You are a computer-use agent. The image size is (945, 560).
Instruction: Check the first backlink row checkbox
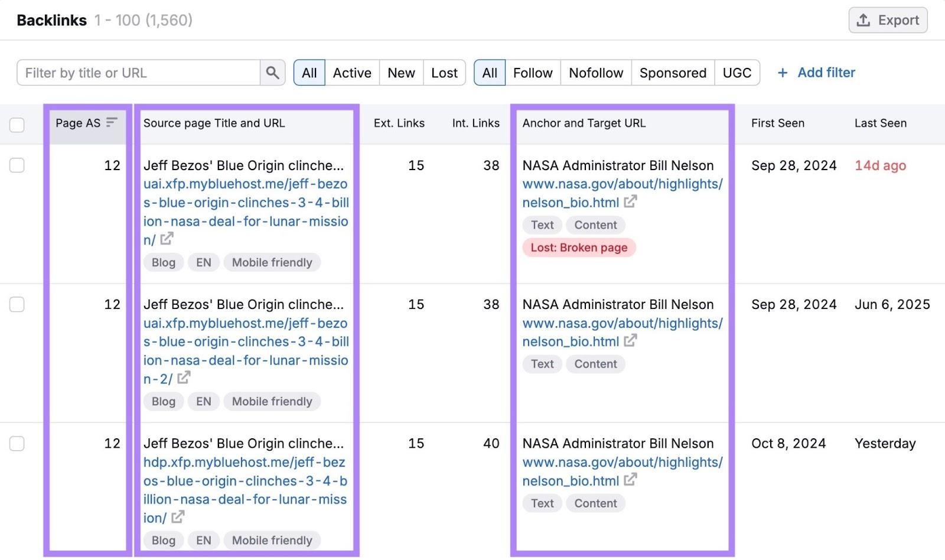(x=17, y=165)
